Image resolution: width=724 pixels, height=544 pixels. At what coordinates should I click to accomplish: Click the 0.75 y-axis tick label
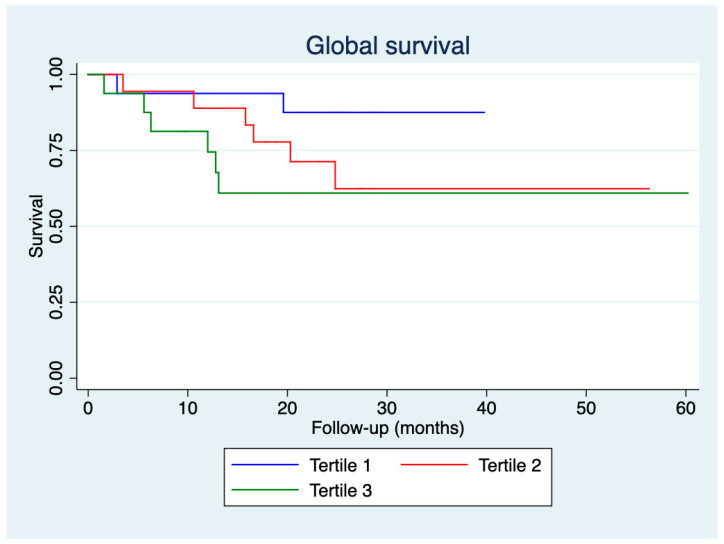(56, 150)
